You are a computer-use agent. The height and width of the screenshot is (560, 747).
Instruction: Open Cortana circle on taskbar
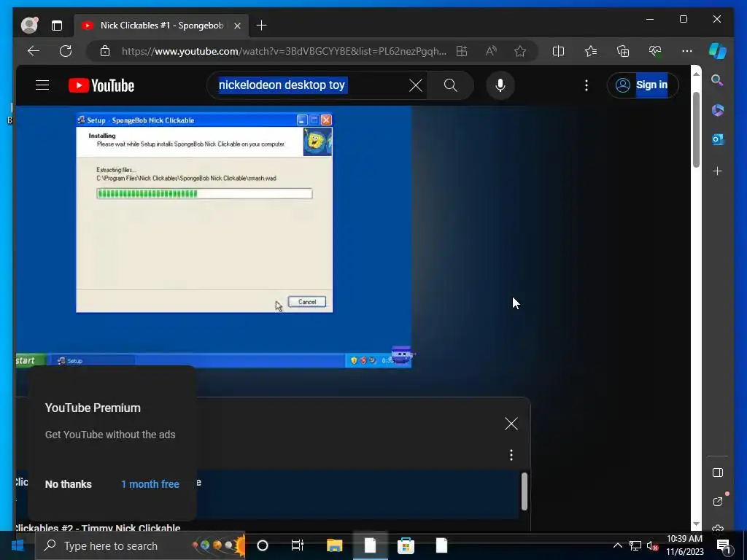pyautogui.click(x=263, y=545)
